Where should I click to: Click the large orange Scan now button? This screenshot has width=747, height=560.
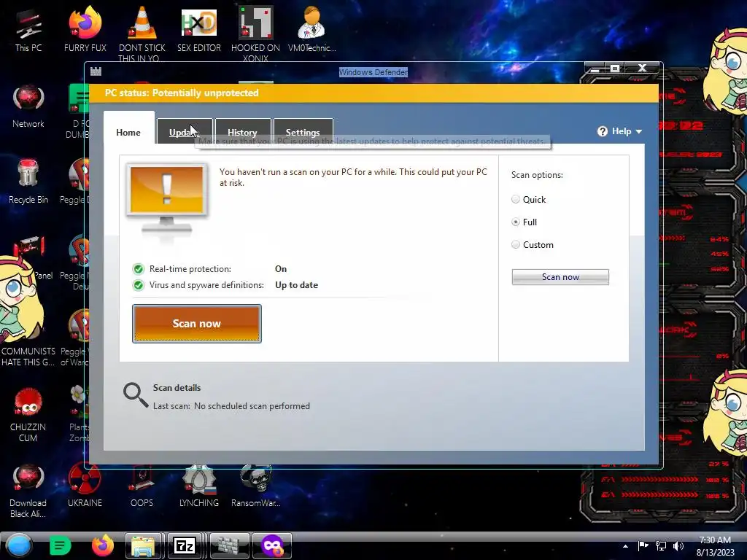click(197, 324)
